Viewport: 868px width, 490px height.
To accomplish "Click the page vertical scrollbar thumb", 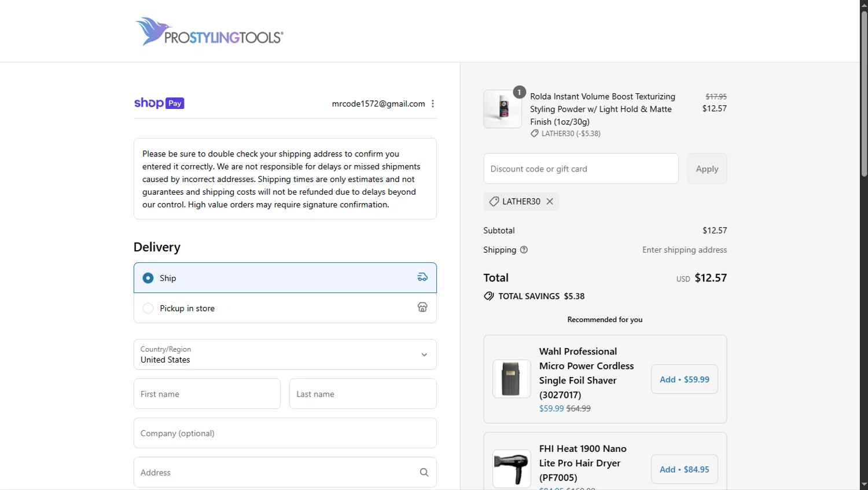I will click(864, 94).
